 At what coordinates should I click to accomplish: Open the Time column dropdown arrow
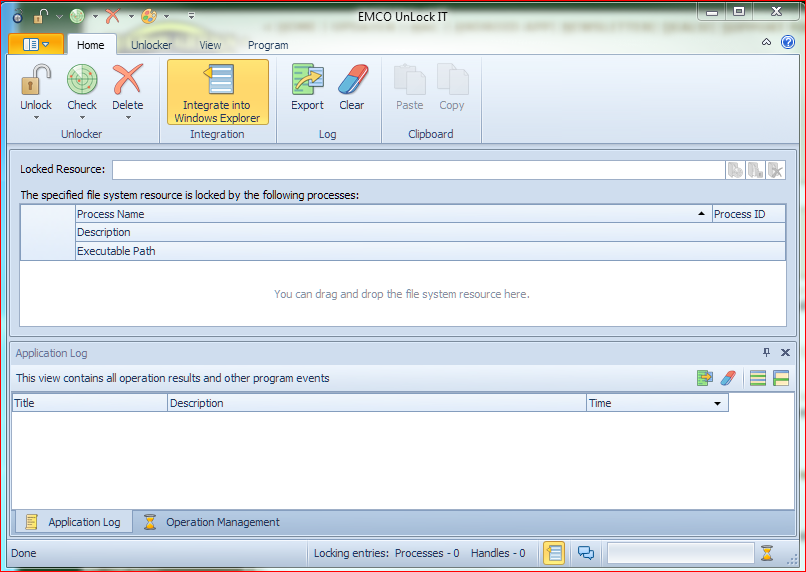(x=717, y=404)
